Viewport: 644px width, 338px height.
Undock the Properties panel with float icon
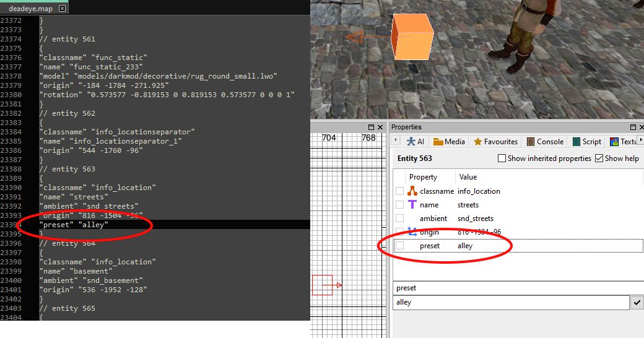[633, 128]
